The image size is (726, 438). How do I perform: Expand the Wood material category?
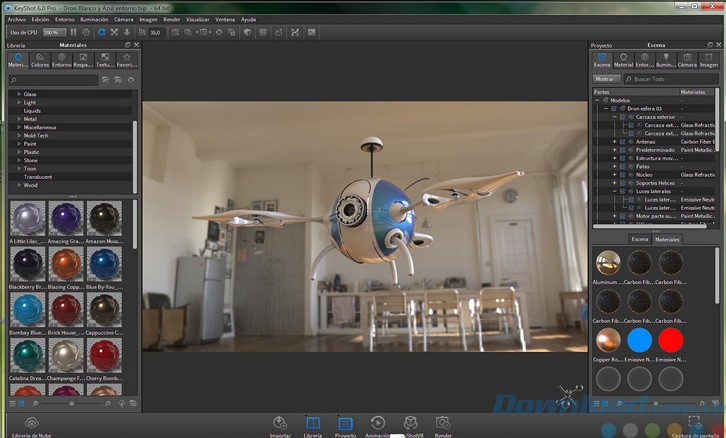point(19,185)
